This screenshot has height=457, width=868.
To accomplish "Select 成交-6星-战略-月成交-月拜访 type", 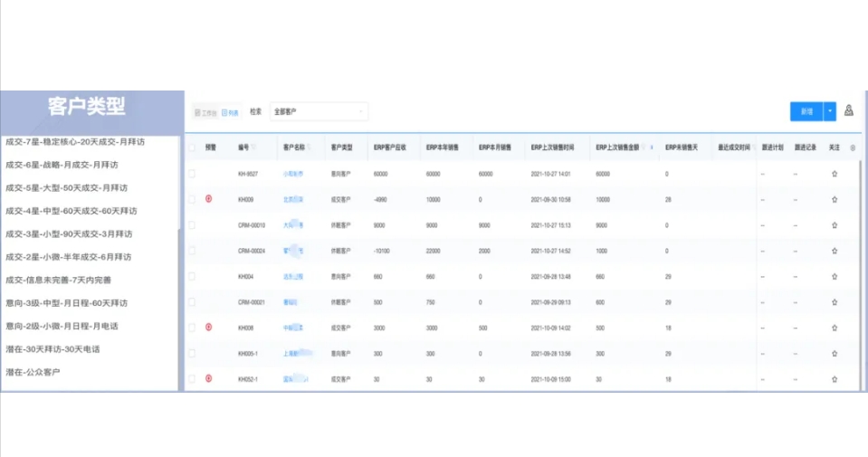I will click(62, 165).
